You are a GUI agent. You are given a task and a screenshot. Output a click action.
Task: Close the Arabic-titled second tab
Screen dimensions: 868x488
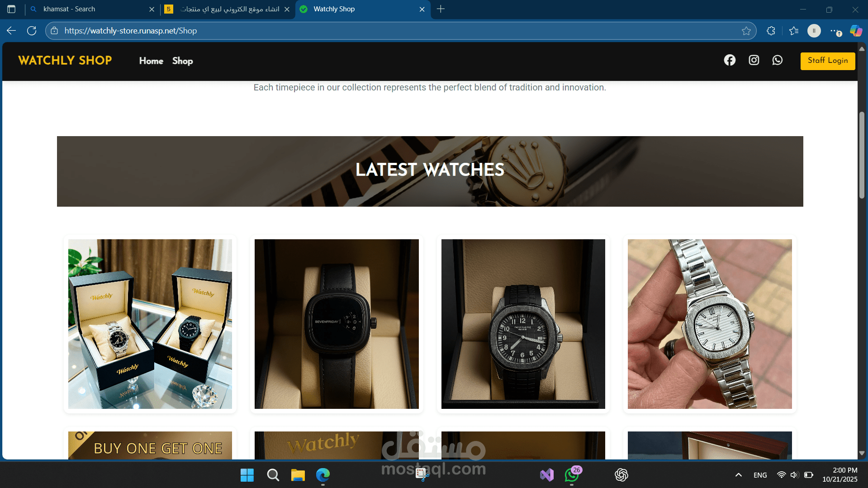pos(287,9)
